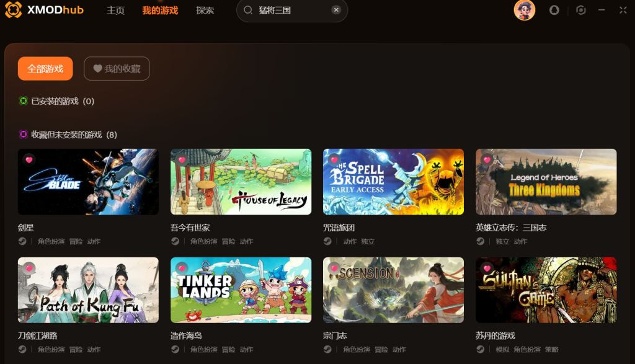This screenshot has width=635, height=364.
Task: Click the Steam platform icon under 苏丹的游戏
Action: pos(481,349)
